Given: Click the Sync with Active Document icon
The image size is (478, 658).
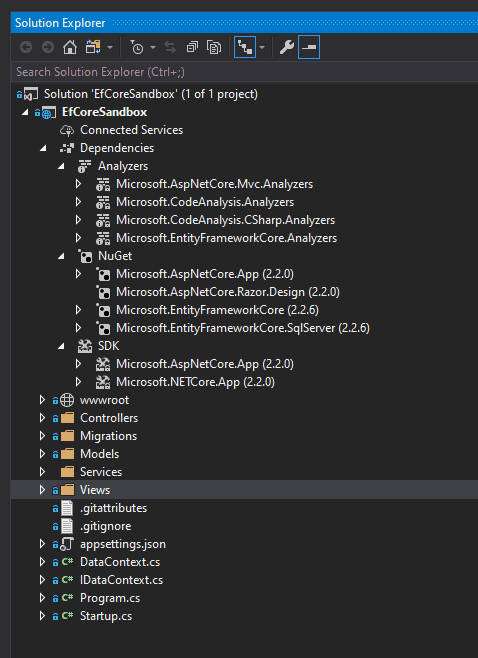Looking at the screenshot, I should [x=170, y=47].
